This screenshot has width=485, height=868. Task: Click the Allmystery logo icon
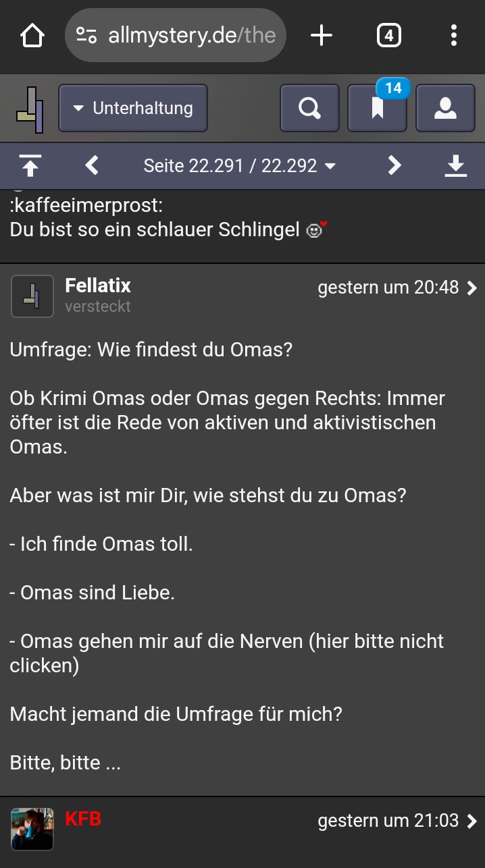point(30,109)
